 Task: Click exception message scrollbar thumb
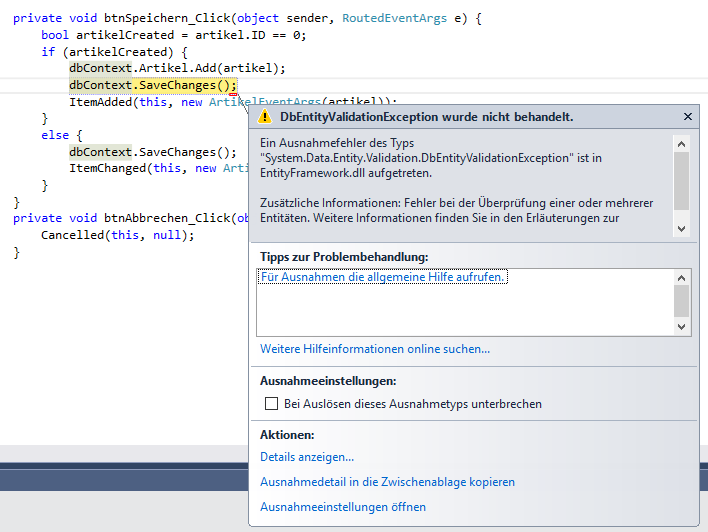(x=681, y=181)
